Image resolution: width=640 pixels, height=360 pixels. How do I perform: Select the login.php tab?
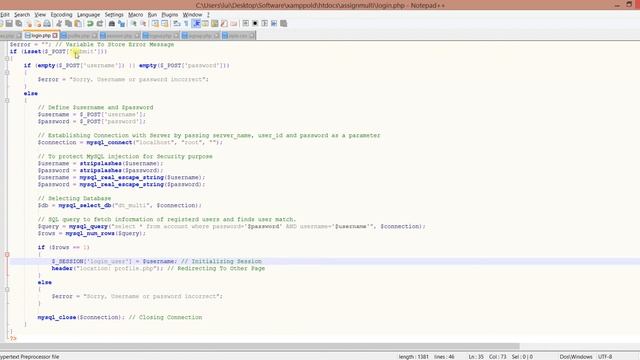[41, 36]
